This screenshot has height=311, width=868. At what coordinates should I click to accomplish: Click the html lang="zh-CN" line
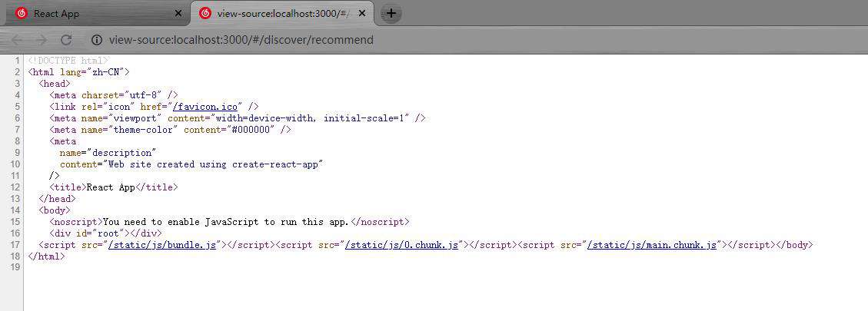pos(78,72)
